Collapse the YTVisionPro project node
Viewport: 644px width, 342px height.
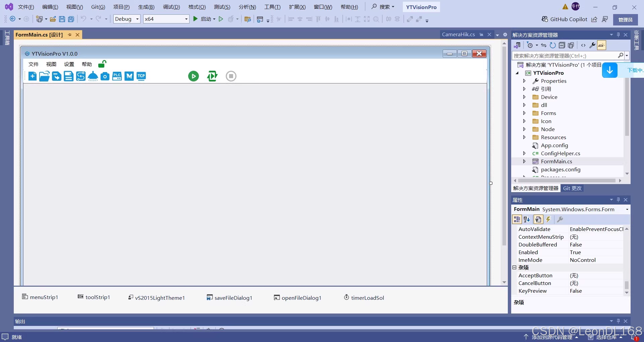click(x=517, y=73)
